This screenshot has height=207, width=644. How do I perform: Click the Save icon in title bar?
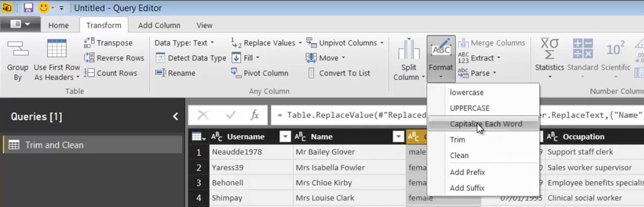click(28, 8)
